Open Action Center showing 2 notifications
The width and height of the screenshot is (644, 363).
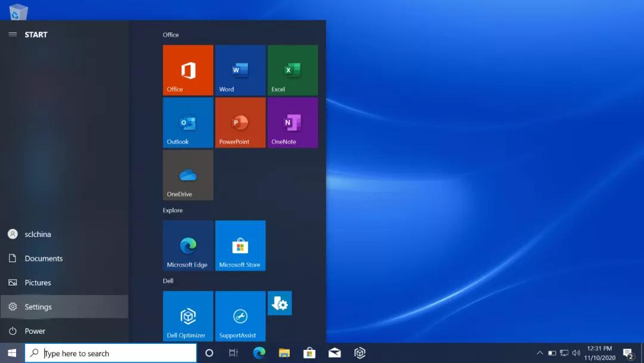coord(627,353)
